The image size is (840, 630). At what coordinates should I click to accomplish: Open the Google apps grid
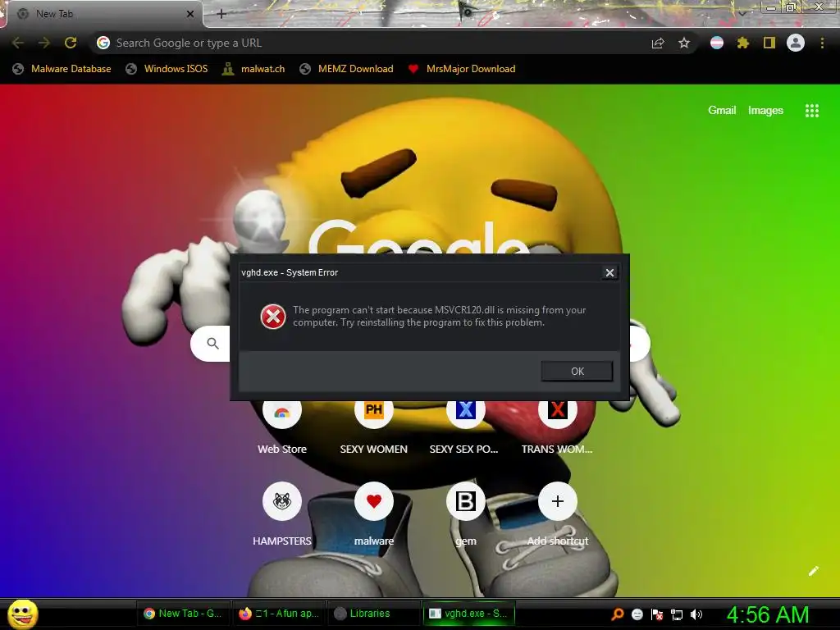[811, 111]
